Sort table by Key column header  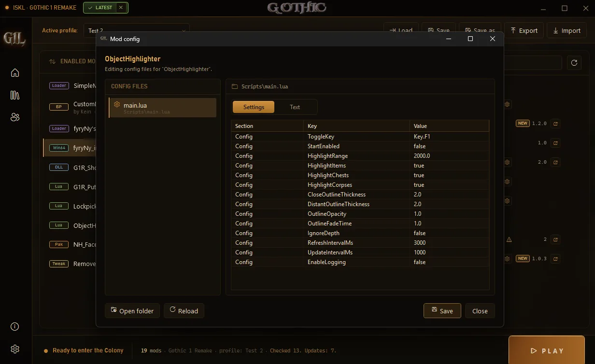pyautogui.click(x=356, y=126)
